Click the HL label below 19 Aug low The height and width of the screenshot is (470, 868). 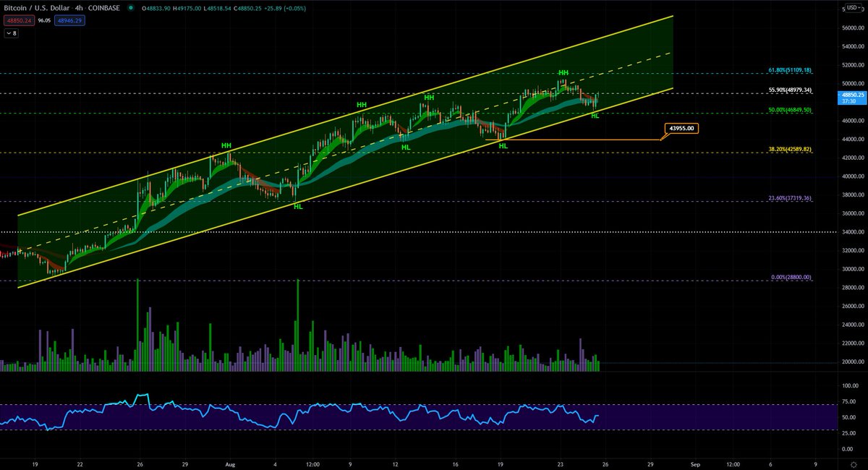point(503,146)
